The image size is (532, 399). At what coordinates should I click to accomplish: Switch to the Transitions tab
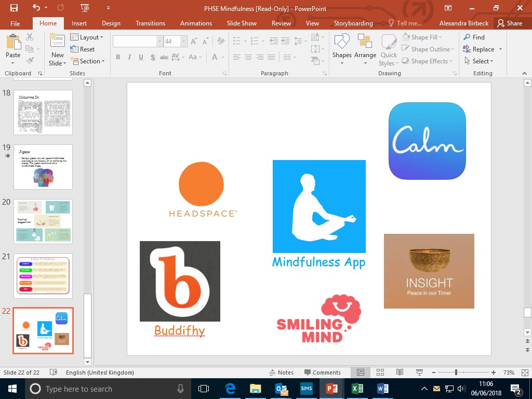150,23
